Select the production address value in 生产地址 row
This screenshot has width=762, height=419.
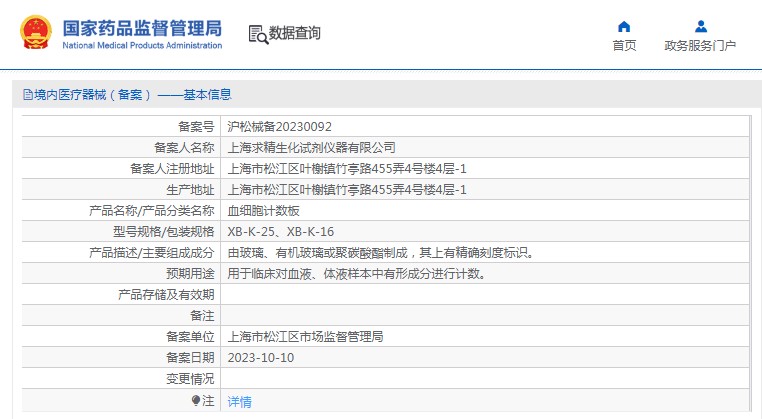[347, 190]
